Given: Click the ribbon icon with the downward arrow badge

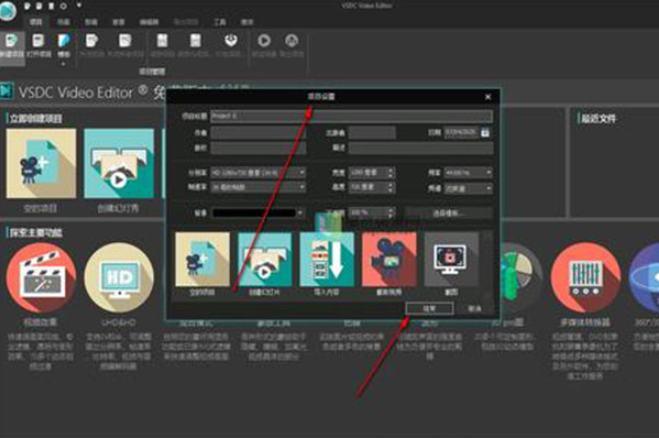Looking at the screenshot, I should pos(230,41).
